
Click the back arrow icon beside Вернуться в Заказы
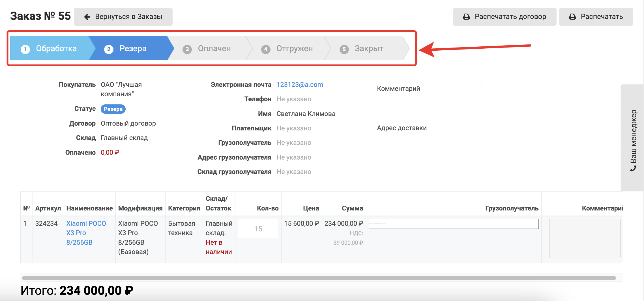tap(87, 17)
